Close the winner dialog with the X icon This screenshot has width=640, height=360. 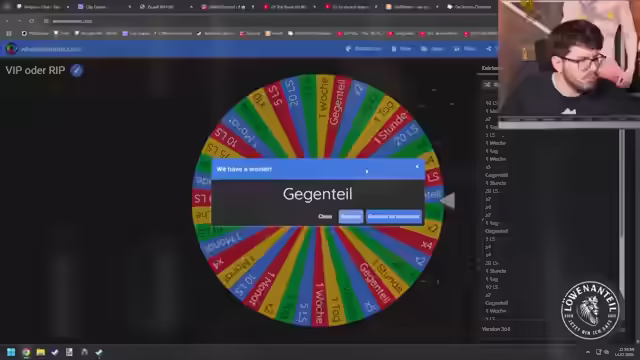pos(417,166)
